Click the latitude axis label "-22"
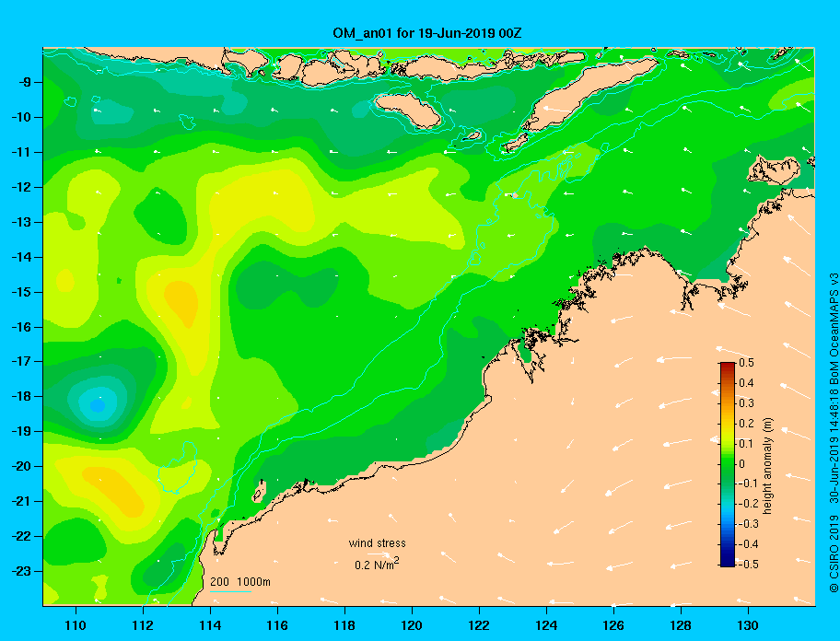This screenshot has height=641, width=840. coord(21,537)
